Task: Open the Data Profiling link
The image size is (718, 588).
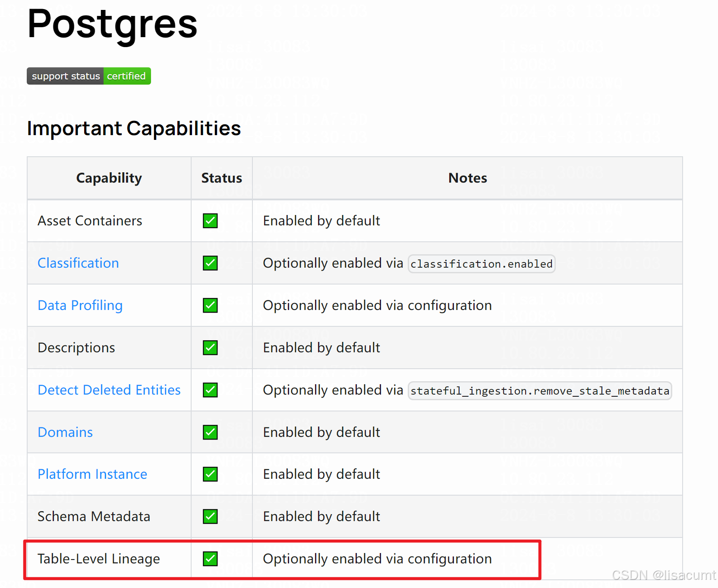Action: [80, 306]
